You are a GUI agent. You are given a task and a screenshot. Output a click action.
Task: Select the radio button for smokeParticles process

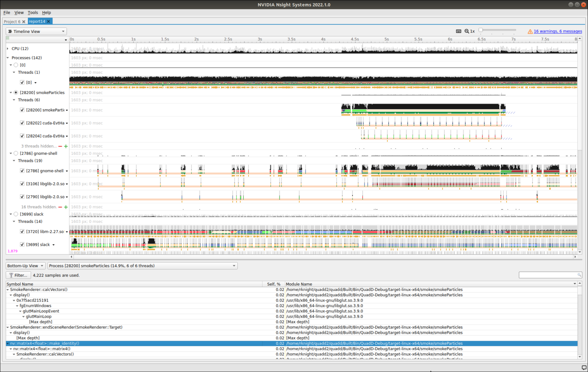[x=16, y=92]
